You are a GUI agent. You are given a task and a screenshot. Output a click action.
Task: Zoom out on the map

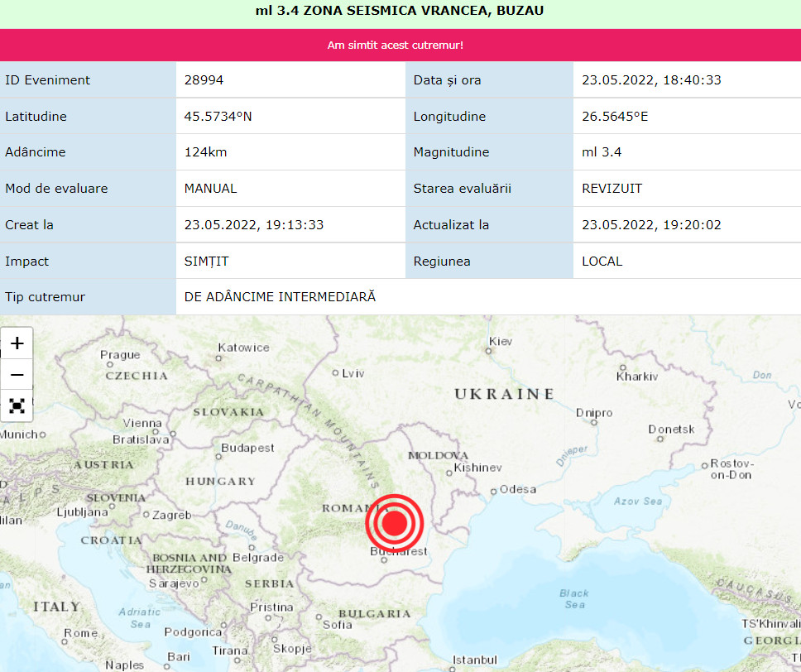[x=17, y=375]
